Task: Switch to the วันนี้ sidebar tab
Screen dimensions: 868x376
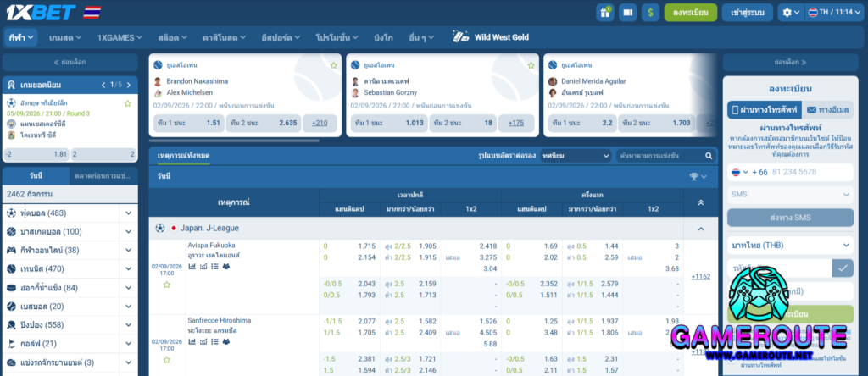Action: [x=36, y=176]
